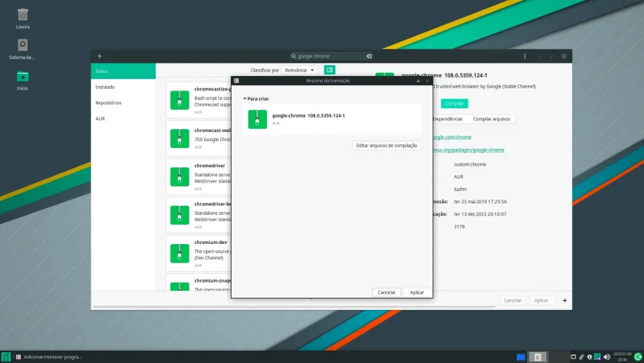Clear the 'google chrome' search text

coord(369,56)
